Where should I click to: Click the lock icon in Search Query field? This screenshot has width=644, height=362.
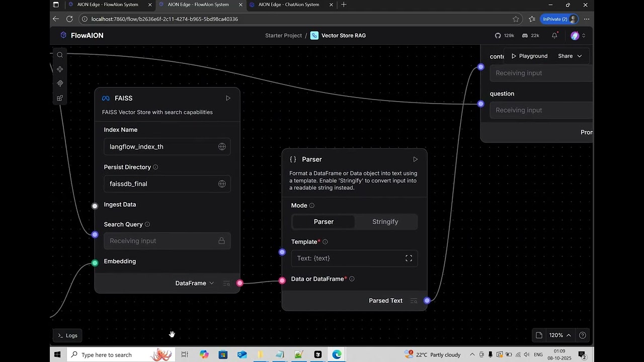(221, 241)
